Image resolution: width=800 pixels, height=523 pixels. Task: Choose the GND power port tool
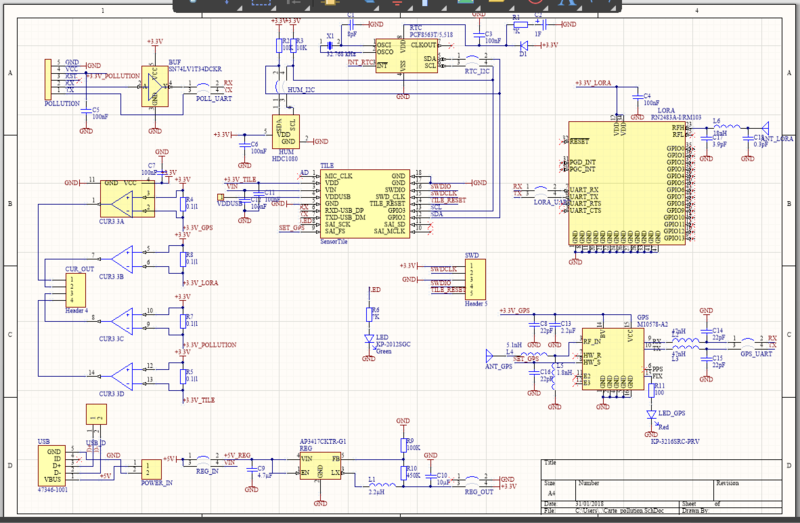tap(397, 3)
